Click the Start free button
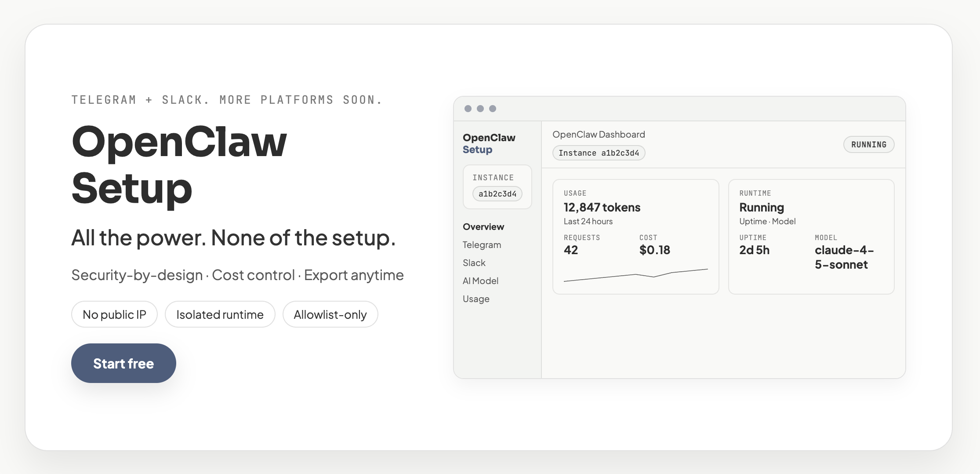 [123, 363]
